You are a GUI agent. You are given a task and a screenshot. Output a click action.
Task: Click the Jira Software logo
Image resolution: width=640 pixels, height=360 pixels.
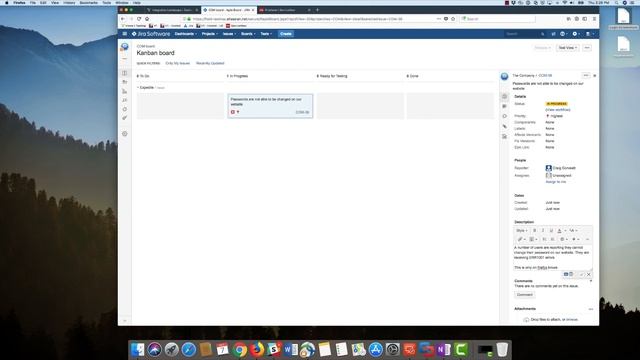151,34
